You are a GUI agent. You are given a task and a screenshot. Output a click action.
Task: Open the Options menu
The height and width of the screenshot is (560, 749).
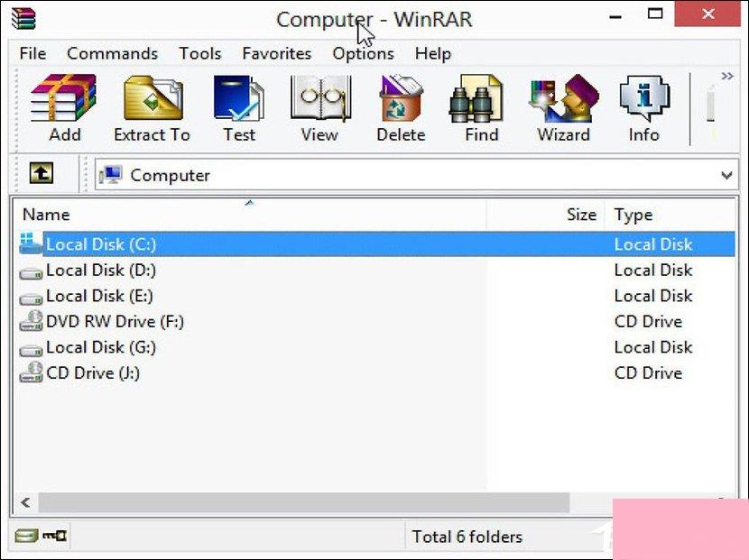pyautogui.click(x=363, y=53)
